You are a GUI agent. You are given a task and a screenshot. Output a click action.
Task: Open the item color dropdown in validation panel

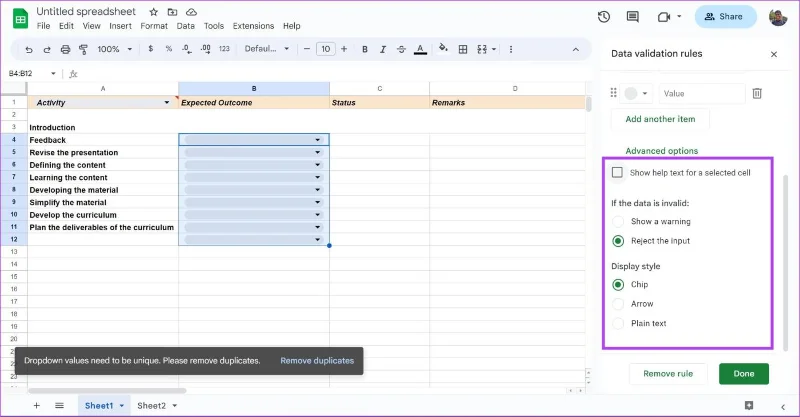[x=636, y=93]
